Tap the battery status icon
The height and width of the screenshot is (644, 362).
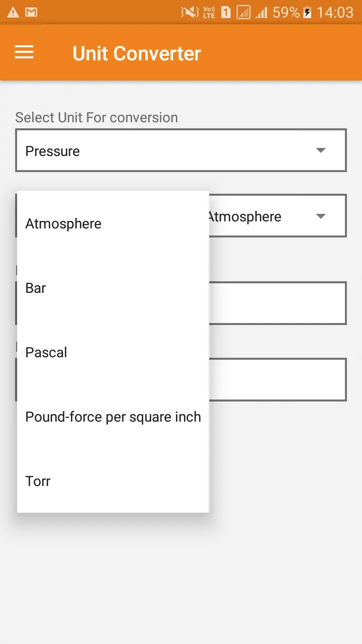click(x=308, y=12)
